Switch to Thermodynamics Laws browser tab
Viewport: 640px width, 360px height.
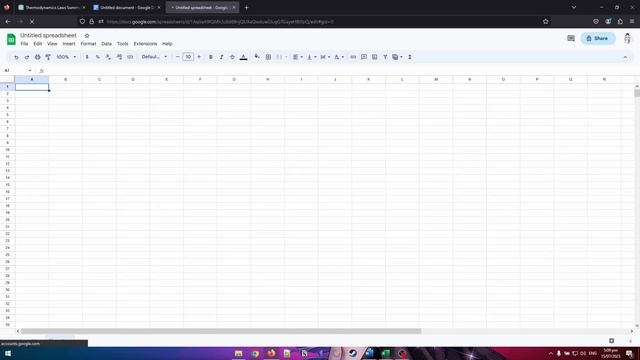[52, 7]
